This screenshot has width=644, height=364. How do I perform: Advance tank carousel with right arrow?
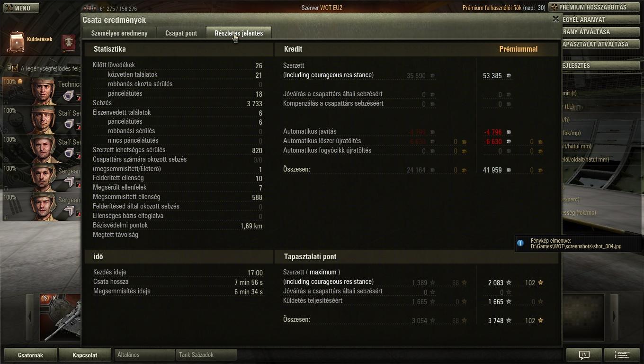614,317
